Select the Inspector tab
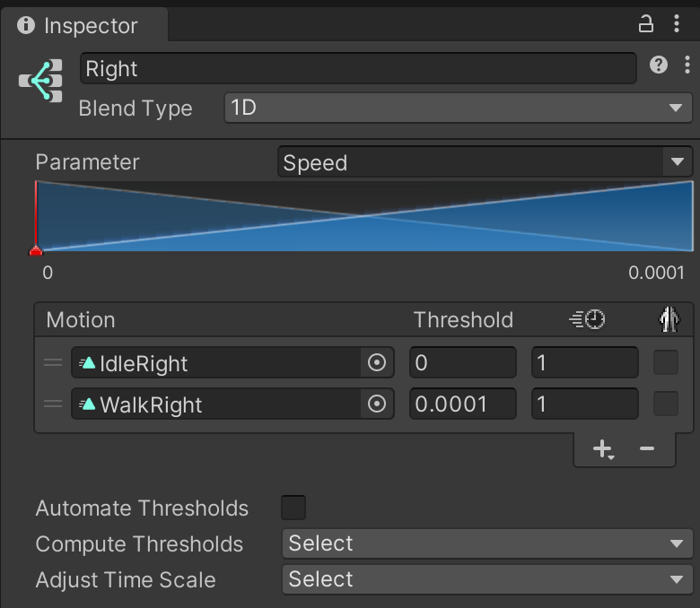700x608 pixels. tap(79, 25)
